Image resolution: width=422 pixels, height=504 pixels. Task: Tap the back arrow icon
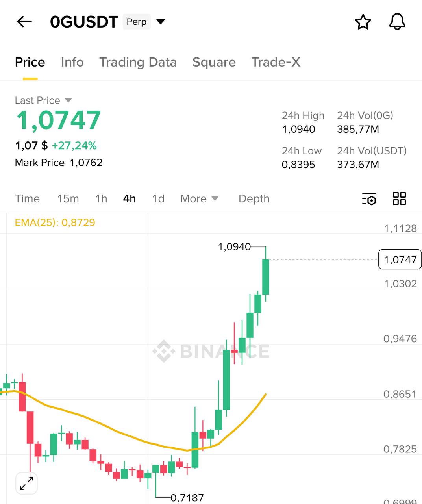[24, 22]
